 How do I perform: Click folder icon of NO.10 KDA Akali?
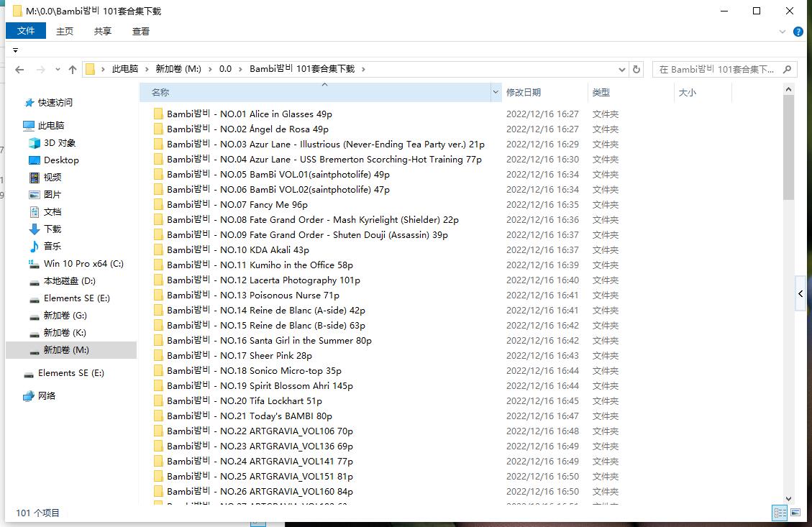[158, 249]
